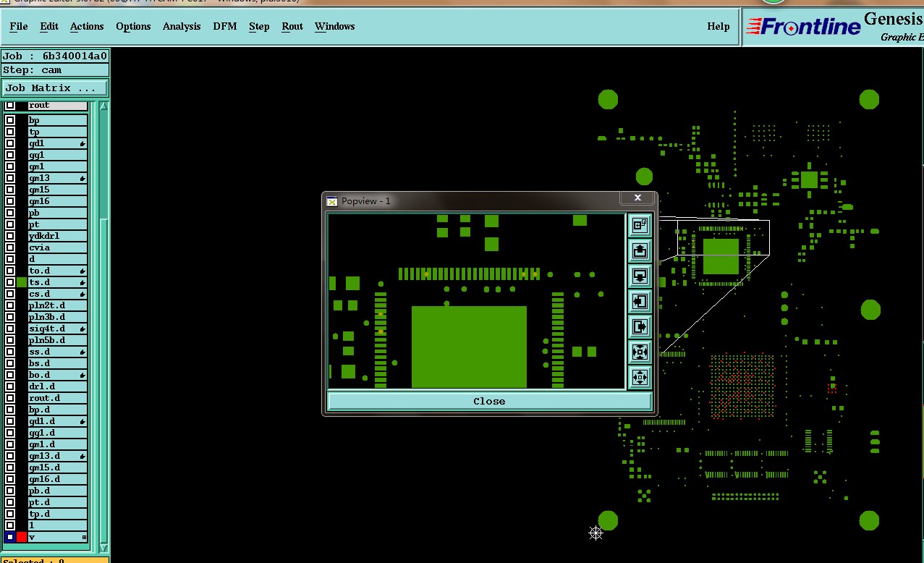The width and height of the screenshot is (924, 563).
Task: Click the small grid icon on layer v
Action: coord(84,537)
